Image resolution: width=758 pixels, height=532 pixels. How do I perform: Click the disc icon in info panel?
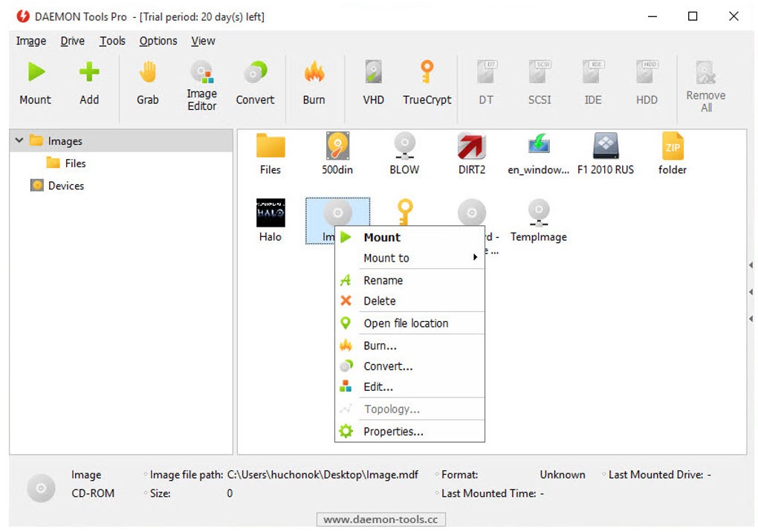tap(41, 488)
